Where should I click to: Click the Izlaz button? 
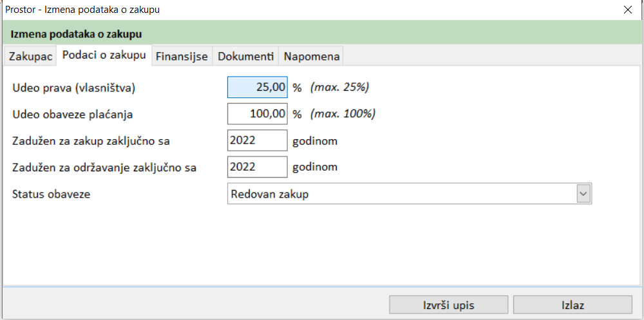click(572, 305)
